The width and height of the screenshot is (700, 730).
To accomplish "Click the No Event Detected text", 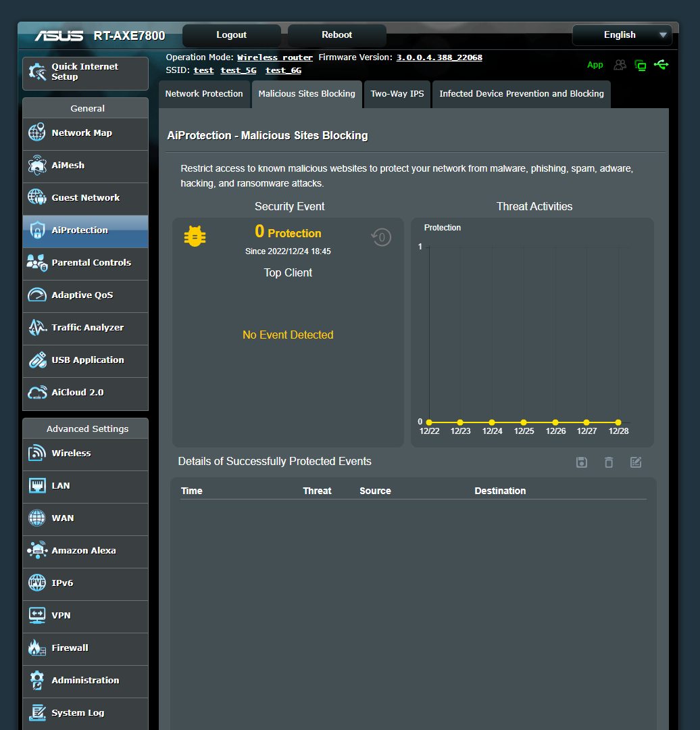I will tap(288, 335).
